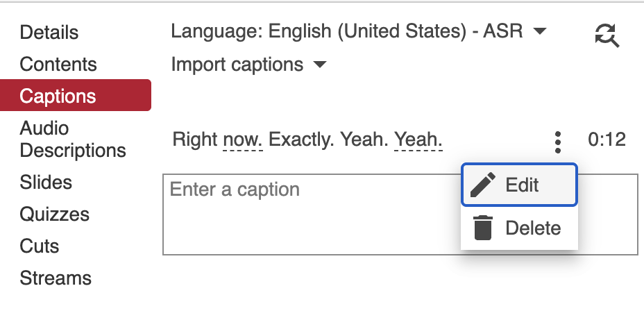Choose Delete from the caption menu

[x=532, y=228]
